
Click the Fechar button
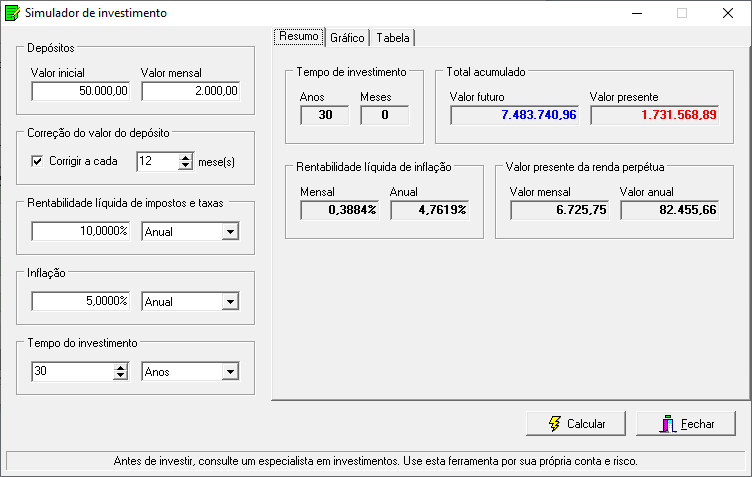686,424
